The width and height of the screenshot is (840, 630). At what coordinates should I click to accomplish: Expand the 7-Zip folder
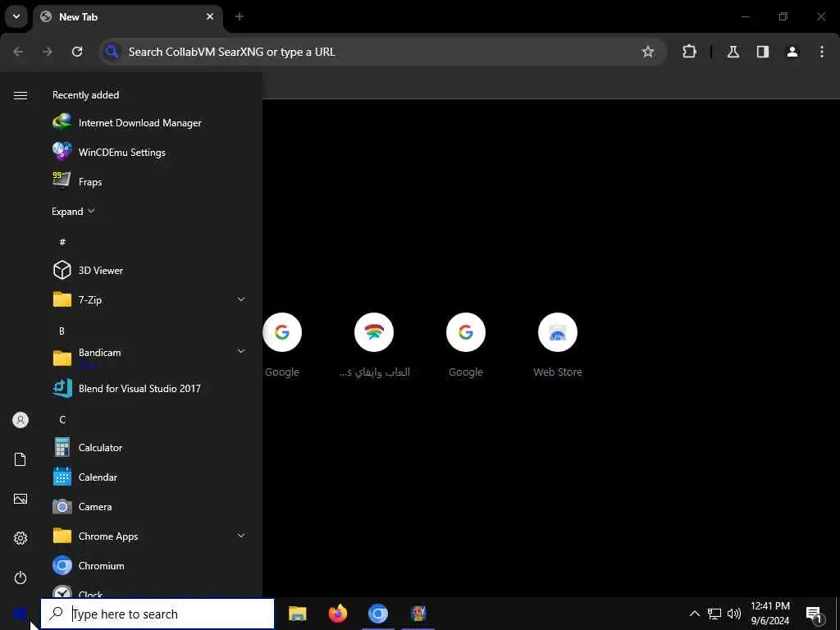coord(240,299)
